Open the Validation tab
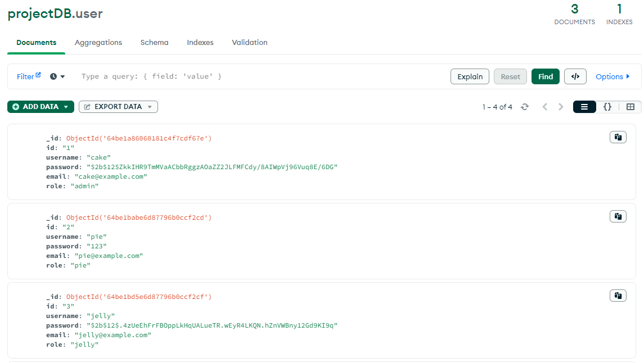The width and height of the screenshot is (644, 363). 249,42
